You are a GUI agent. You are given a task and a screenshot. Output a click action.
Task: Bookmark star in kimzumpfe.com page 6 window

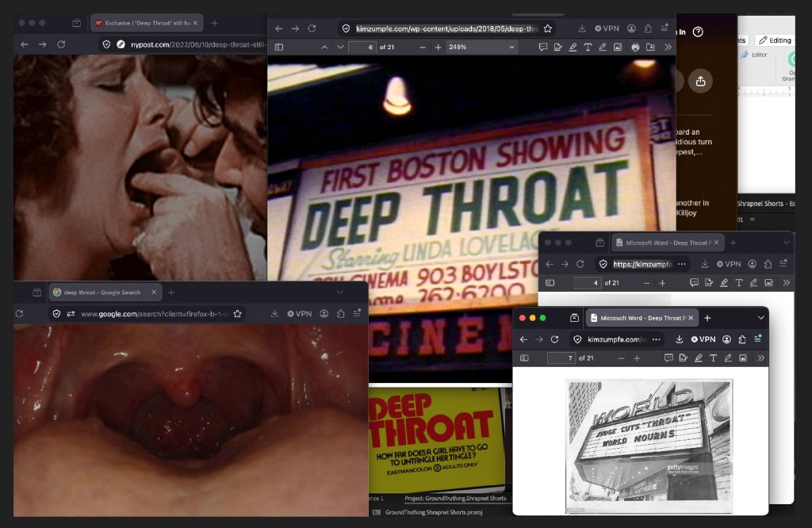click(x=547, y=29)
